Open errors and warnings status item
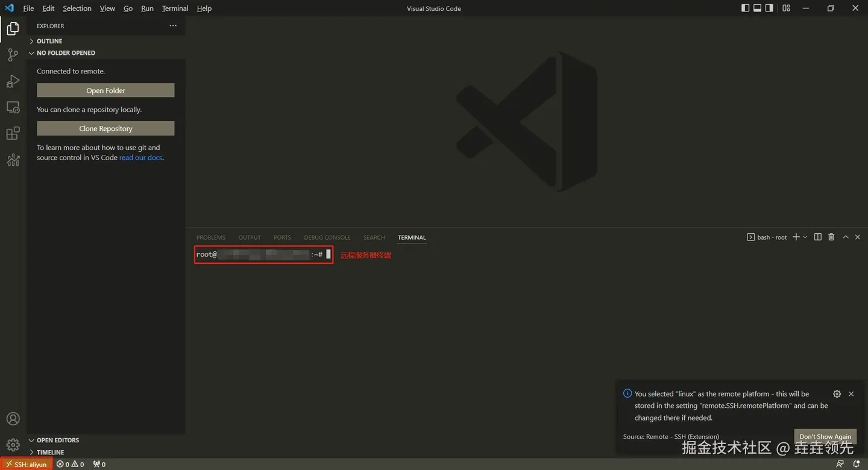Screen dimensions: 868x470 [71, 464]
